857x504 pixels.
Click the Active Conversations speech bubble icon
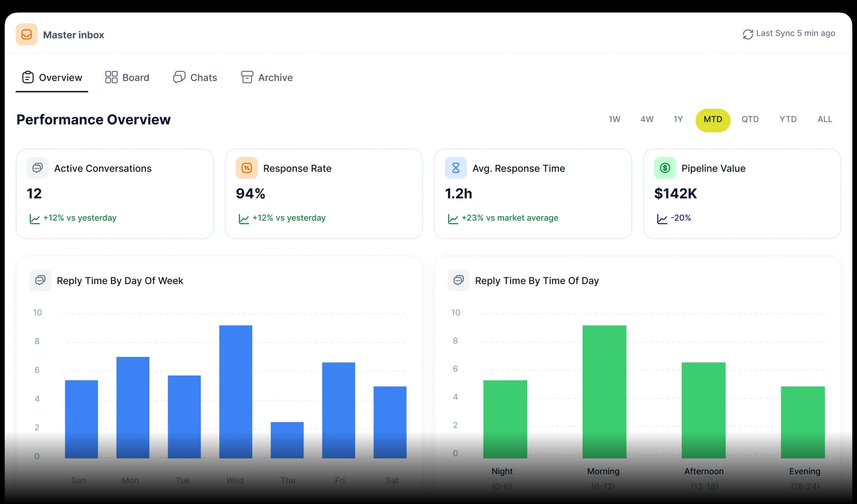[37, 168]
